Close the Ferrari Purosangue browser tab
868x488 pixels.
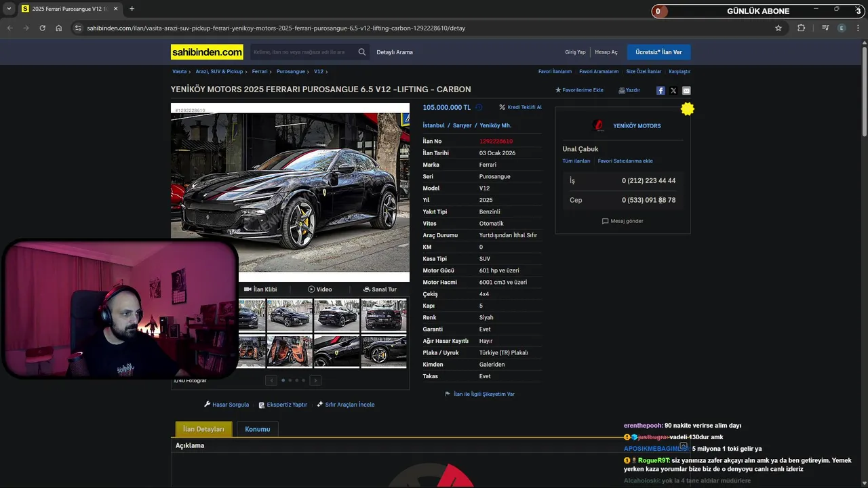point(116,9)
